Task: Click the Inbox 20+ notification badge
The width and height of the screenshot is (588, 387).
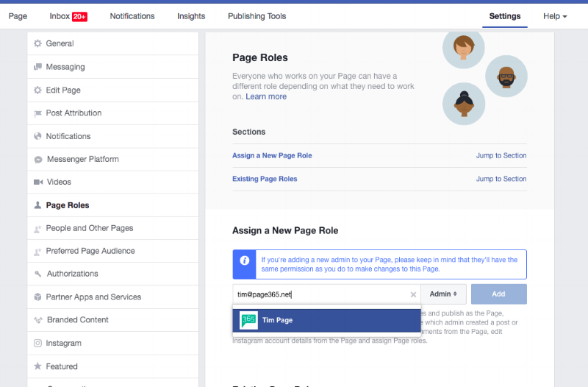Action: click(79, 16)
